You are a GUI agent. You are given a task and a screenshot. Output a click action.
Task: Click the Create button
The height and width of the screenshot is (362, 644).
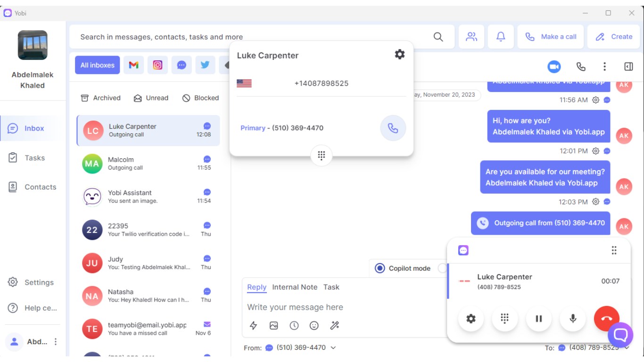coord(613,37)
